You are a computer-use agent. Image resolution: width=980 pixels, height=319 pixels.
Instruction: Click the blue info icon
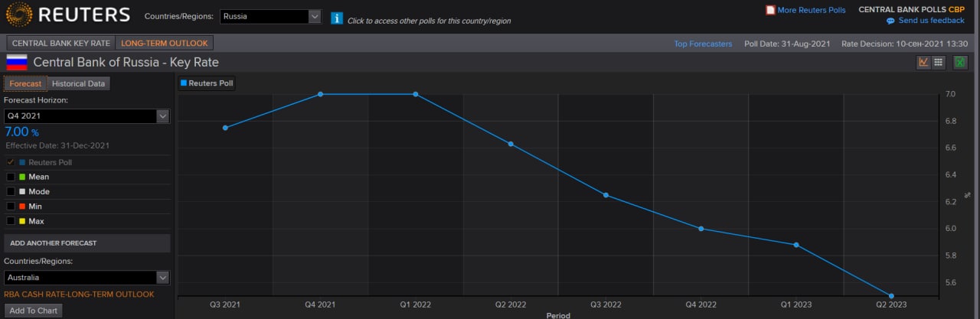pyautogui.click(x=337, y=18)
